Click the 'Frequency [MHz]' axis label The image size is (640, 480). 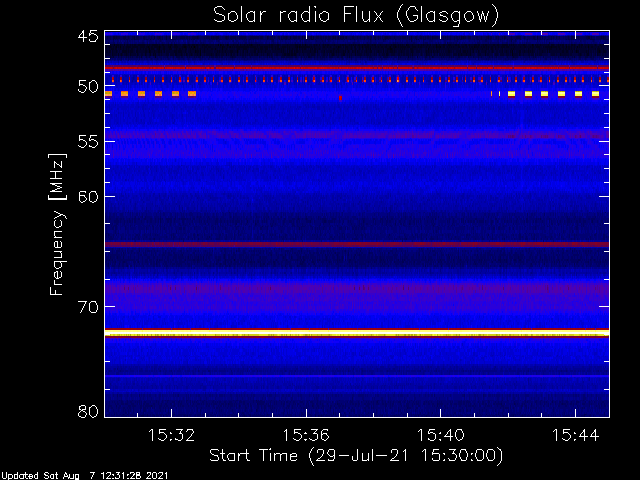57,224
